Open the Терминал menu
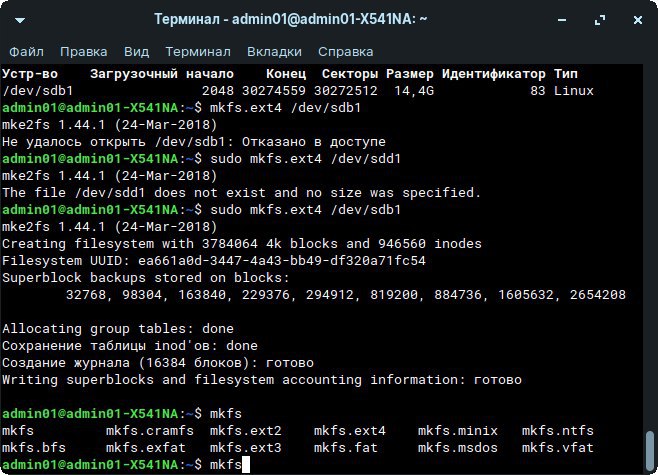The image size is (658, 475). click(197, 51)
